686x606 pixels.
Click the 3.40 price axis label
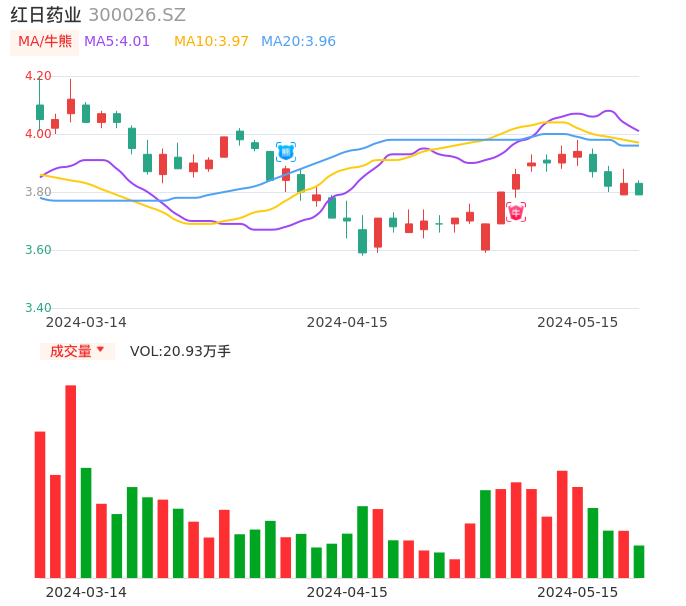(x=37, y=308)
